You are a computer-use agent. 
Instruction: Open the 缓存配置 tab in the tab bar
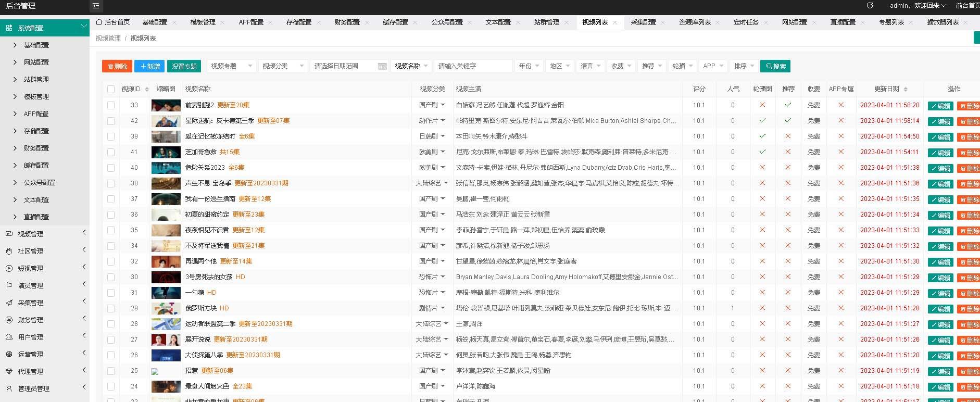396,22
